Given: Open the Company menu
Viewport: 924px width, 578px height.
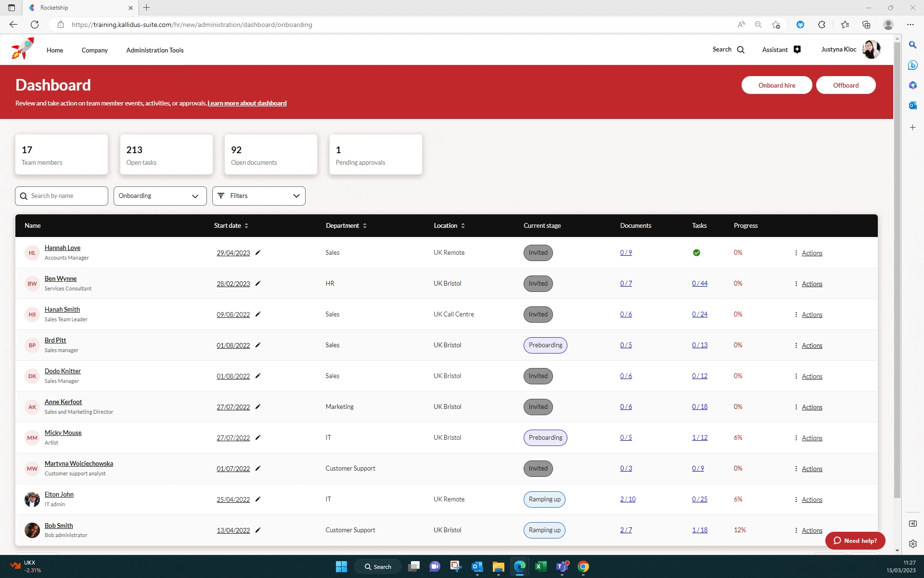Looking at the screenshot, I should (94, 50).
